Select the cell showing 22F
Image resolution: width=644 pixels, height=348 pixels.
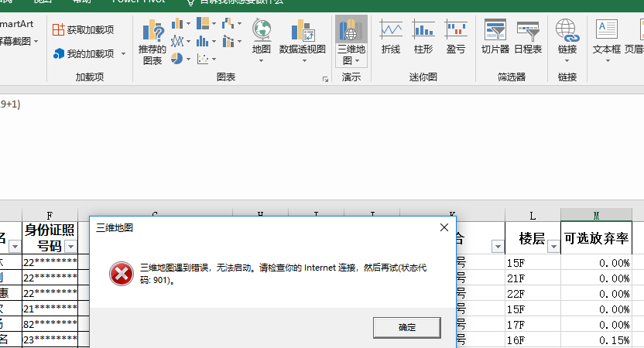[x=533, y=293]
